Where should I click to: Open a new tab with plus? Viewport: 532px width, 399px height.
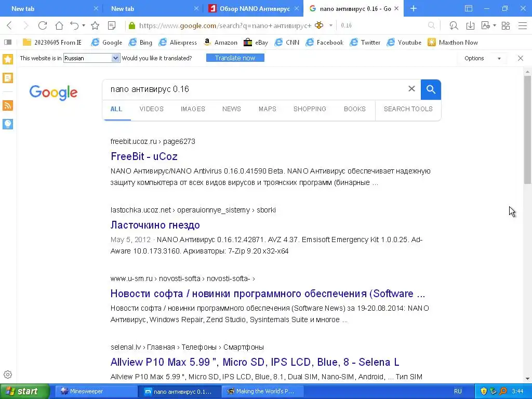(x=413, y=8)
